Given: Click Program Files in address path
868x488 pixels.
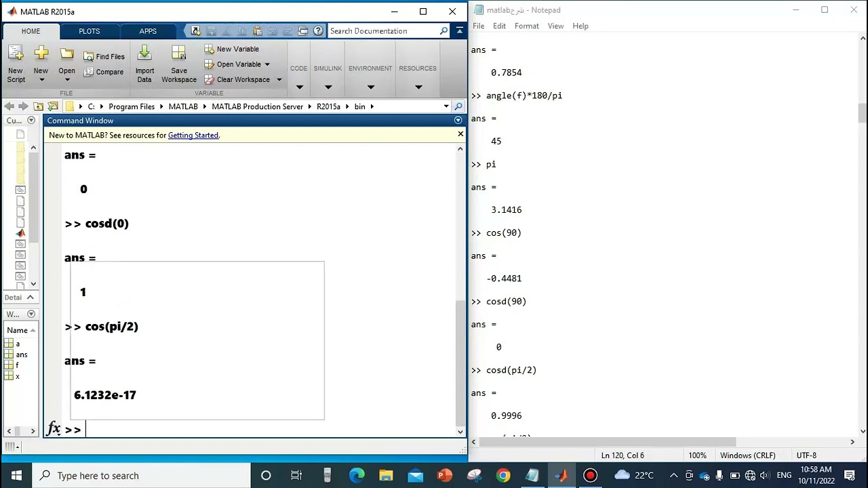Looking at the screenshot, I should (132, 106).
